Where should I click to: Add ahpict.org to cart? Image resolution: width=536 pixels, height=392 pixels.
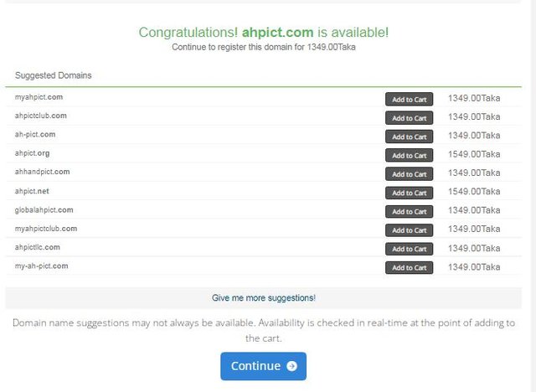[410, 156]
